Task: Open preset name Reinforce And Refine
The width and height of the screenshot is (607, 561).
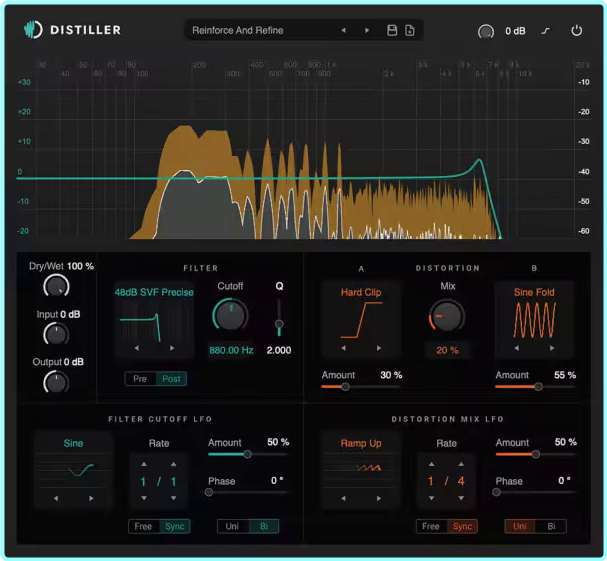Action: [238, 30]
